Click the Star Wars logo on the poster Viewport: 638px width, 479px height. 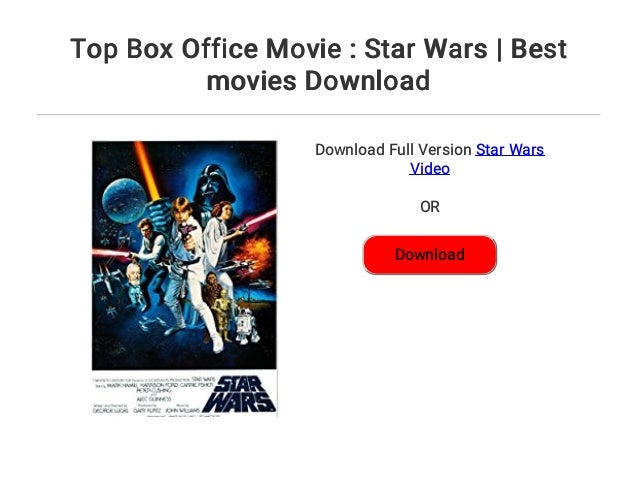tap(239, 394)
